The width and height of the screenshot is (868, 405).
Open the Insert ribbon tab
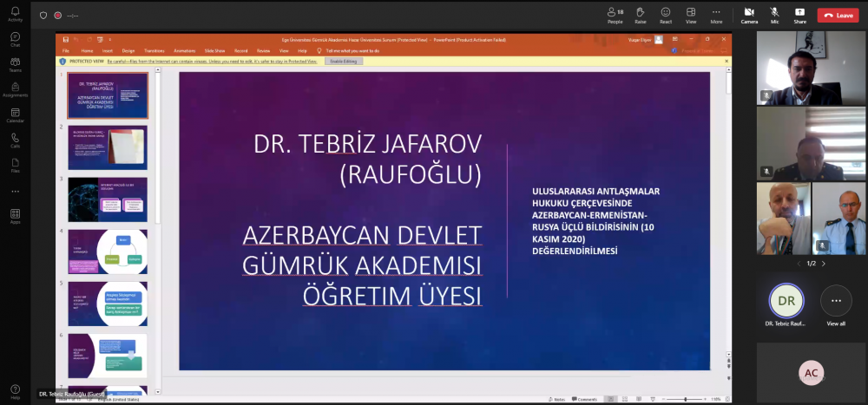108,51
